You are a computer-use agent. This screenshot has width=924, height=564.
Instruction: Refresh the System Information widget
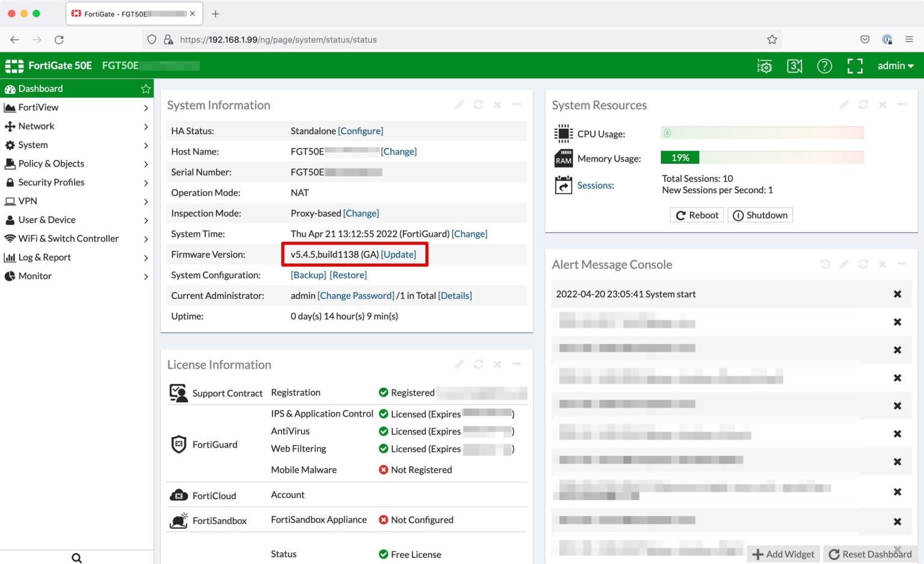478,105
